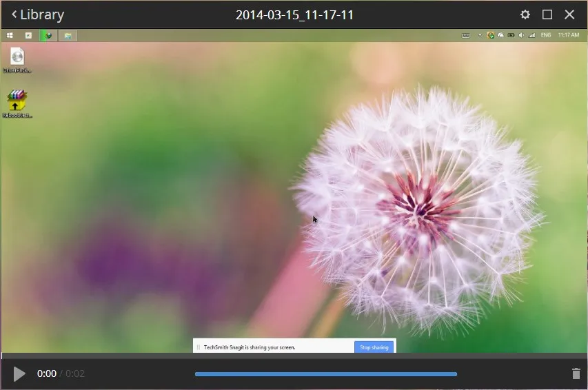Click the picture viewer taskbar icon
588x390 pixels.
[68, 36]
